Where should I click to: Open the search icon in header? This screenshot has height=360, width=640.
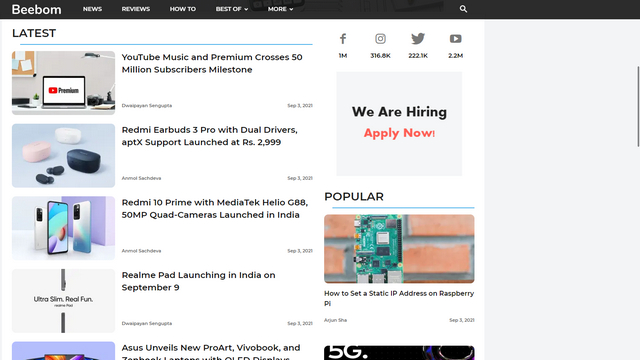[463, 9]
